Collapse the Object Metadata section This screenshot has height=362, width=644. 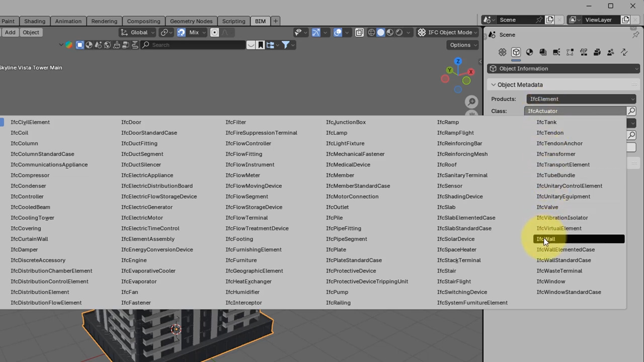point(494,85)
